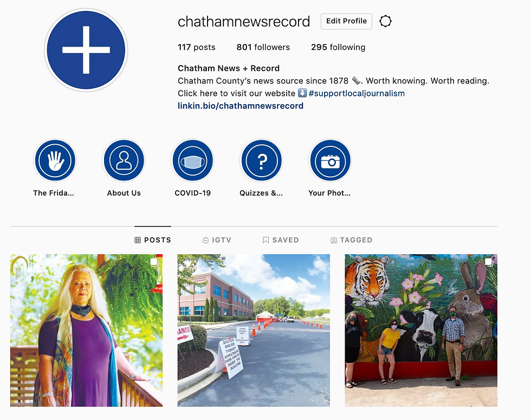Click the #supportlocaljournalism hashtag

pos(357,93)
